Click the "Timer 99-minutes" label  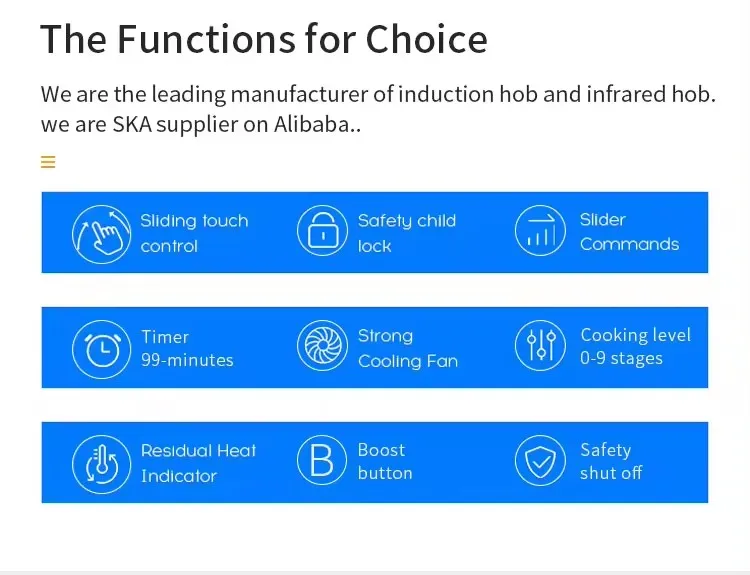click(187, 348)
